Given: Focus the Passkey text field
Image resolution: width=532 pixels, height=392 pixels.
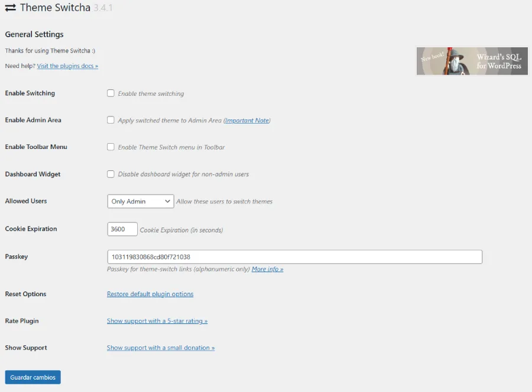Looking at the screenshot, I should [x=294, y=257].
